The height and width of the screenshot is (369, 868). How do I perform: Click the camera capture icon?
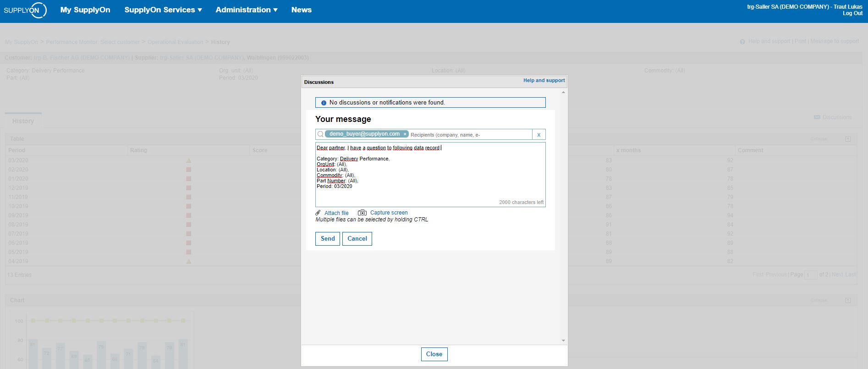pos(362,213)
